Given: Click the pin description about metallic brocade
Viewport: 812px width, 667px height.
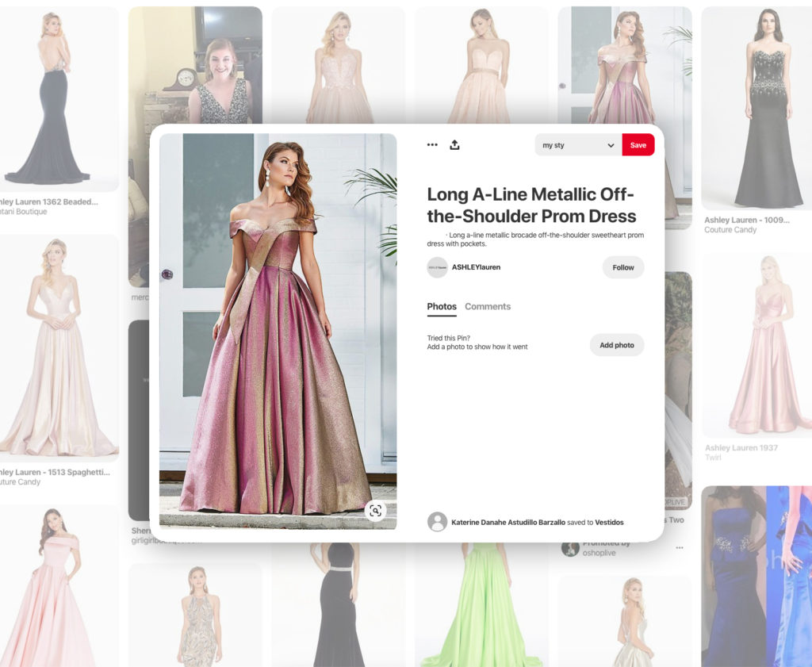Looking at the screenshot, I should 535,240.
